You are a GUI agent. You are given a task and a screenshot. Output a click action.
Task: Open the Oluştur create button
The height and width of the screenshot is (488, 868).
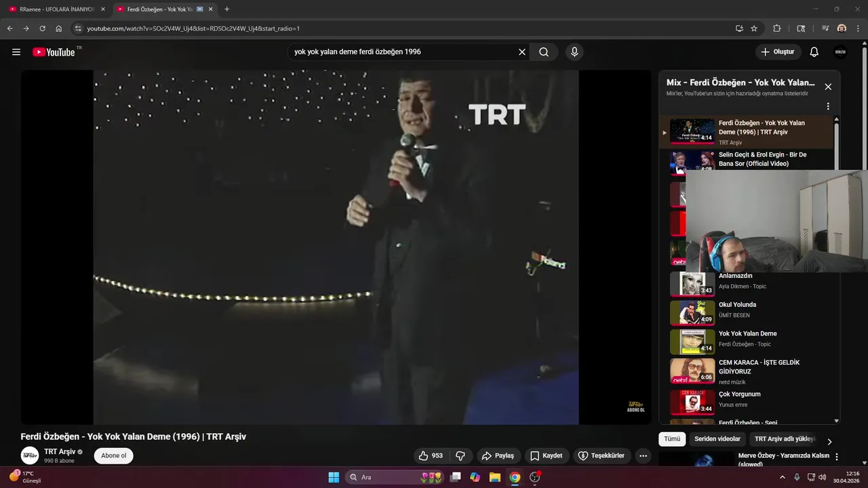pyautogui.click(x=778, y=52)
